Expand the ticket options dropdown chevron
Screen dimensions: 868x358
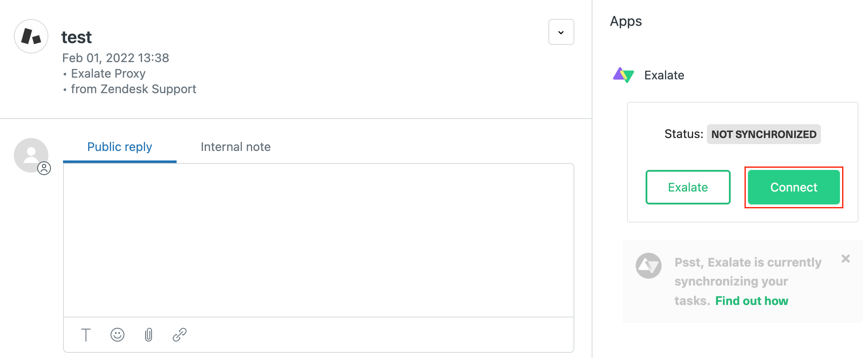click(561, 32)
